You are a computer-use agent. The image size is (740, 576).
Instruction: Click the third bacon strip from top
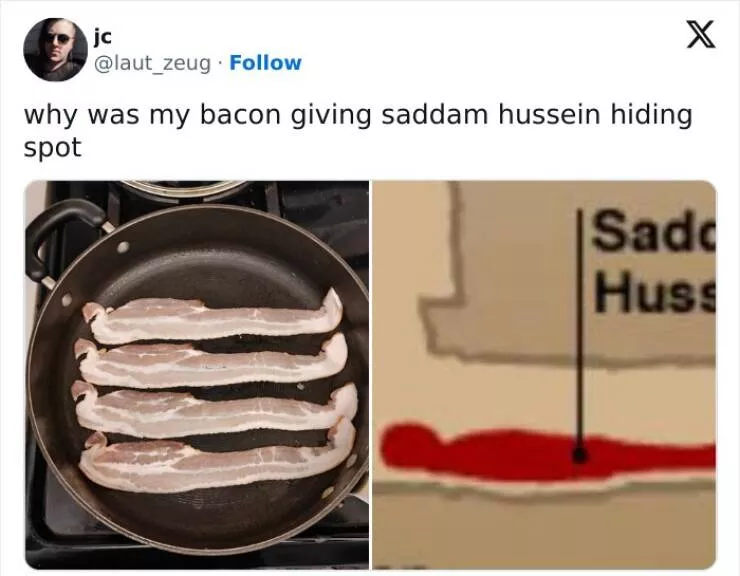(x=215, y=409)
